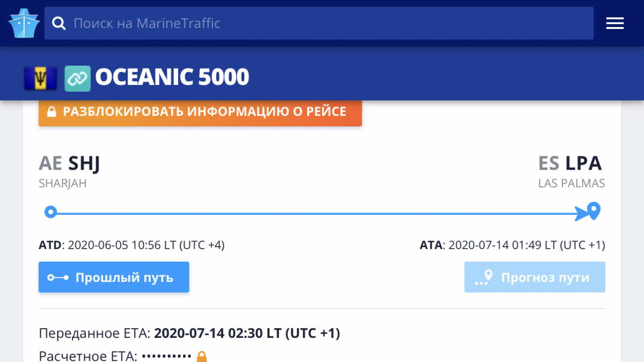Click the LAS PALMAS port name
The height and width of the screenshot is (362, 644).
click(x=572, y=184)
